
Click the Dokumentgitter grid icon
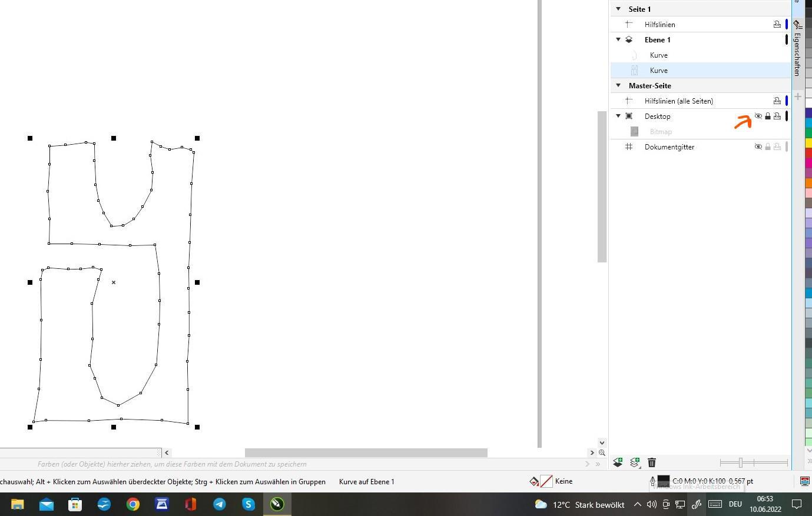(629, 147)
